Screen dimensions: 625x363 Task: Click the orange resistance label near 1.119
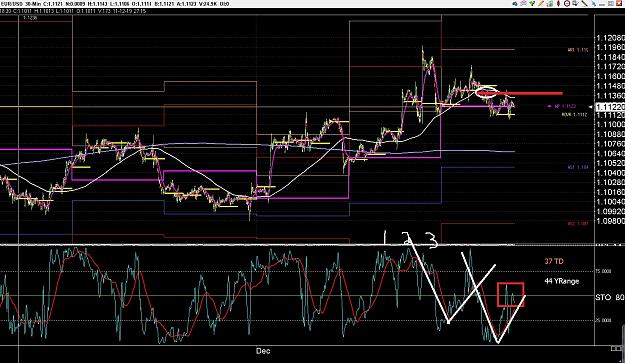(x=578, y=50)
